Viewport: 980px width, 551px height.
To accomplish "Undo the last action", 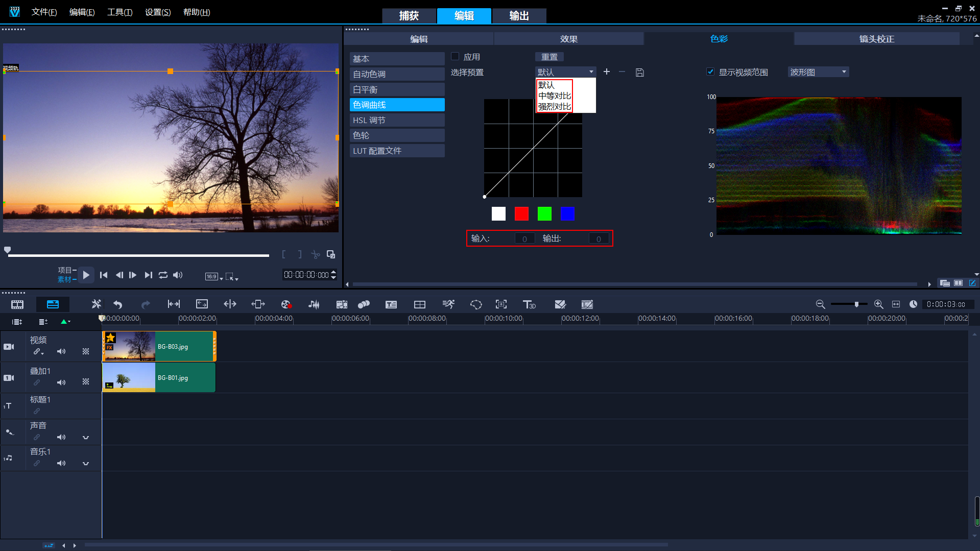I will coord(118,304).
